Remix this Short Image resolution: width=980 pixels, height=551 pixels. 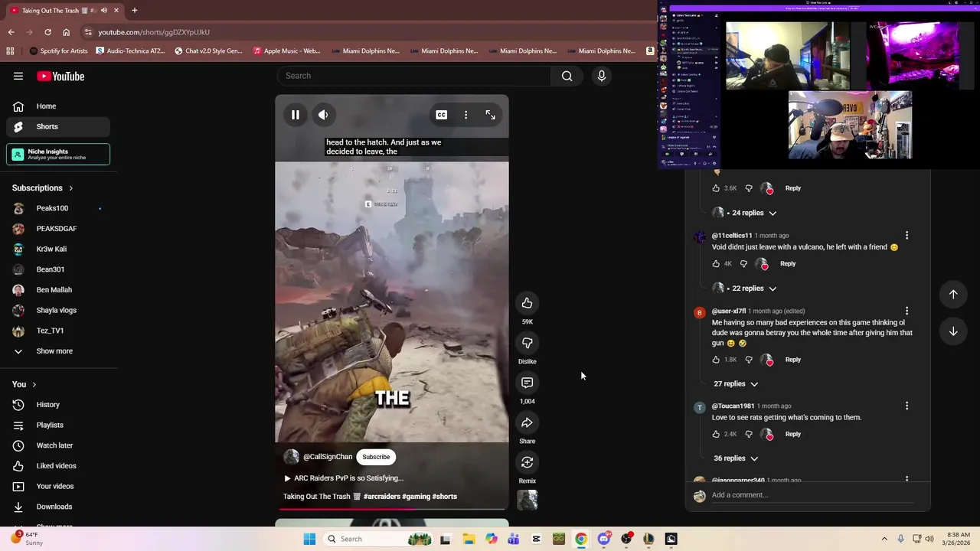(527, 462)
